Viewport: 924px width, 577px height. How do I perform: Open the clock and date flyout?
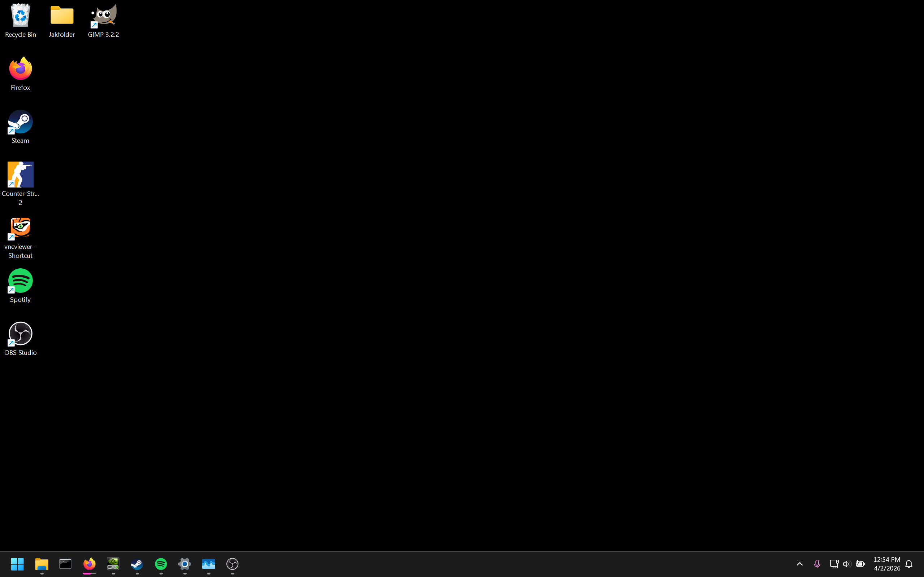[x=886, y=564]
